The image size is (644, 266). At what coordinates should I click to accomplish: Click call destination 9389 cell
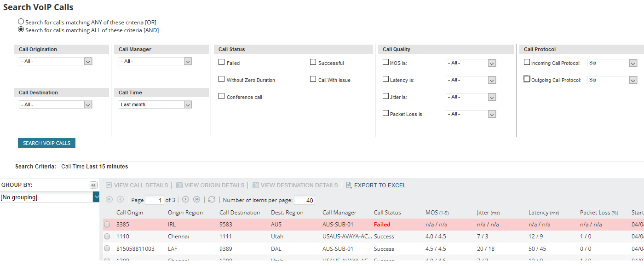(x=226, y=249)
